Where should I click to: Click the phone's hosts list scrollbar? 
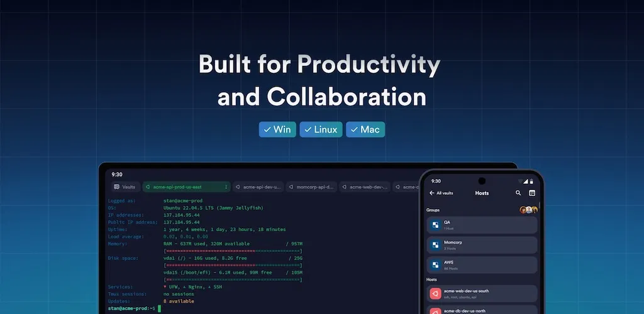click(539, 205)
